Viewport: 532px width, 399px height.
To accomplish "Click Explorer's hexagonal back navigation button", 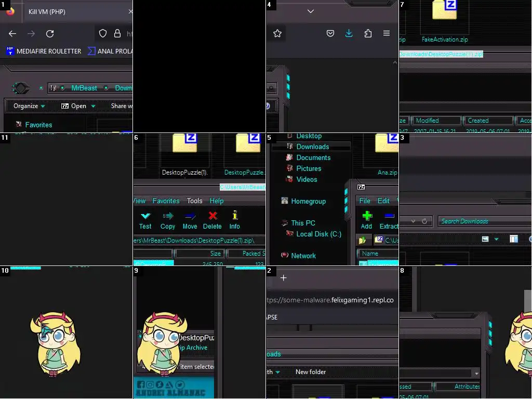I will click(21, 88).
